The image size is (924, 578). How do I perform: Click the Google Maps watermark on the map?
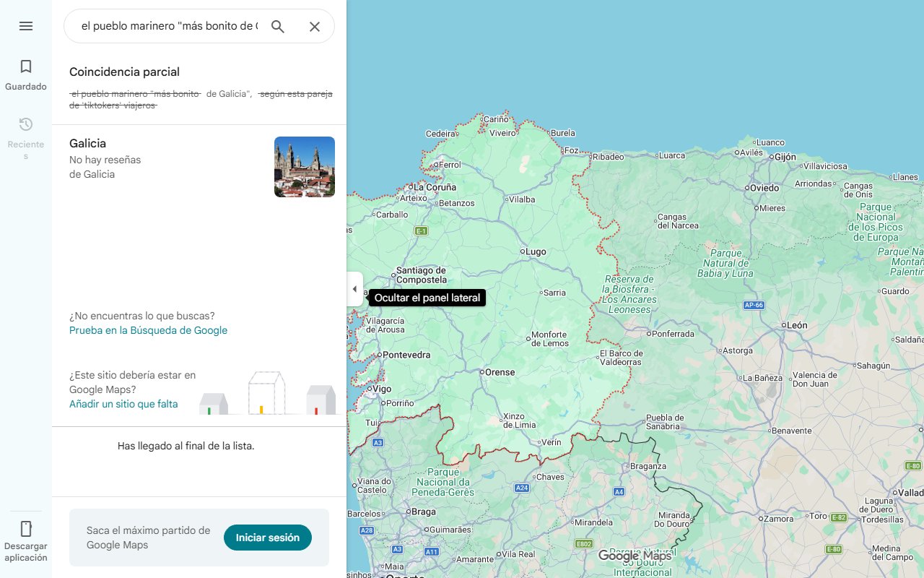[x=637, y=556]
